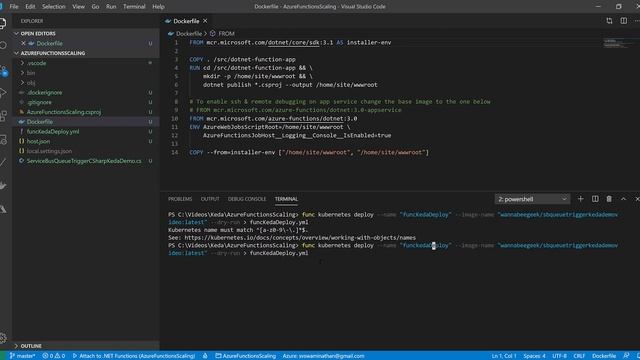The image size is (640, 360).
Task: Change language mode Dockerfile in status bar
Action: click(604, 356)
